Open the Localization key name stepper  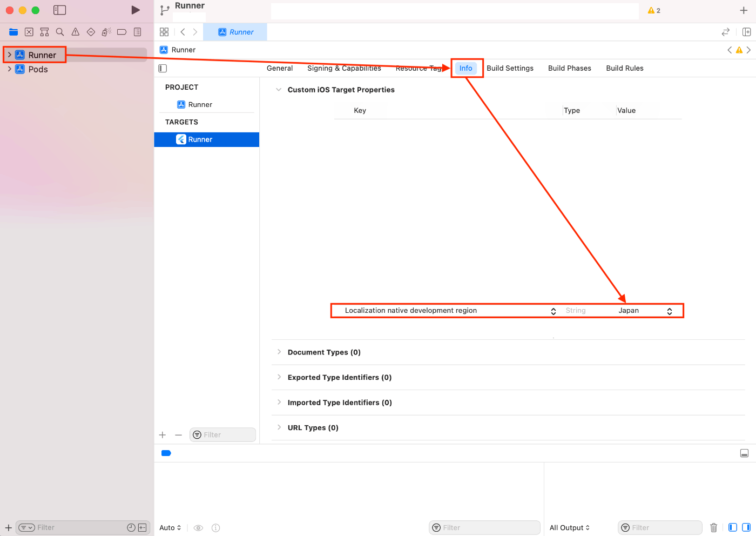(553, 311)
